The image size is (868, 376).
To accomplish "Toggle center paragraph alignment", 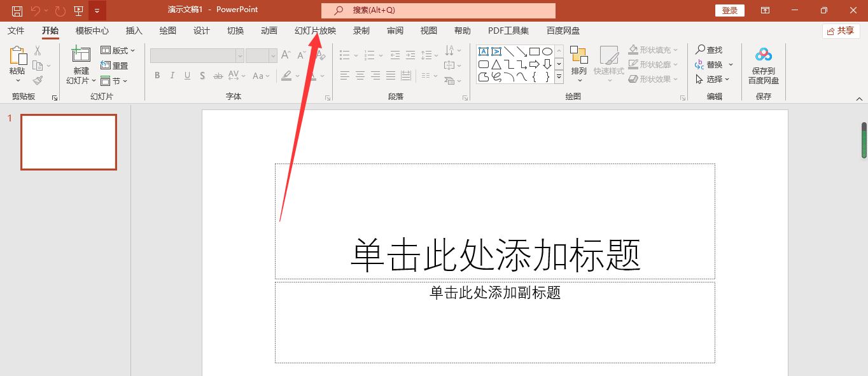I will [360, 76].
